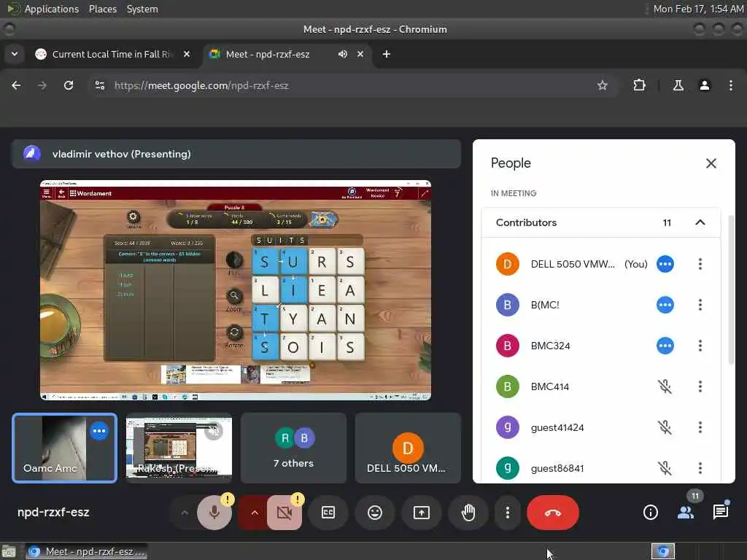Bookmark this page with star
Viewport: 747px width, 560px height.
[x=602, y=85]
